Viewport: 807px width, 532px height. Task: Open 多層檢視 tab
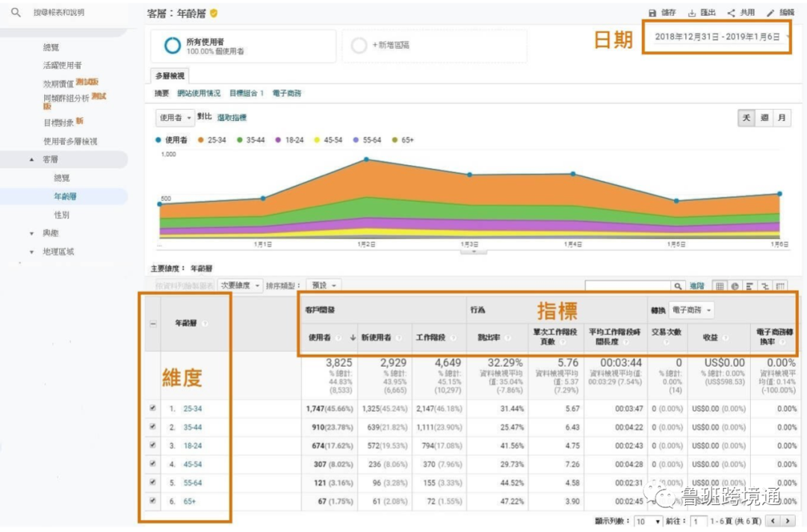click(170, 75)
